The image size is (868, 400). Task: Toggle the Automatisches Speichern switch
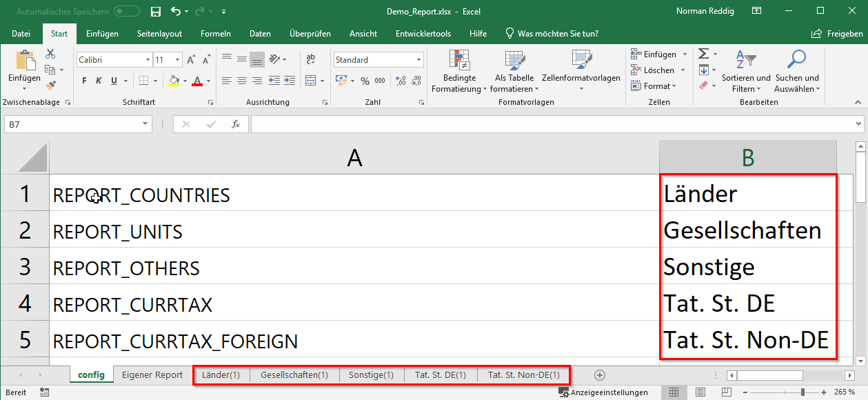click(127, 12)
